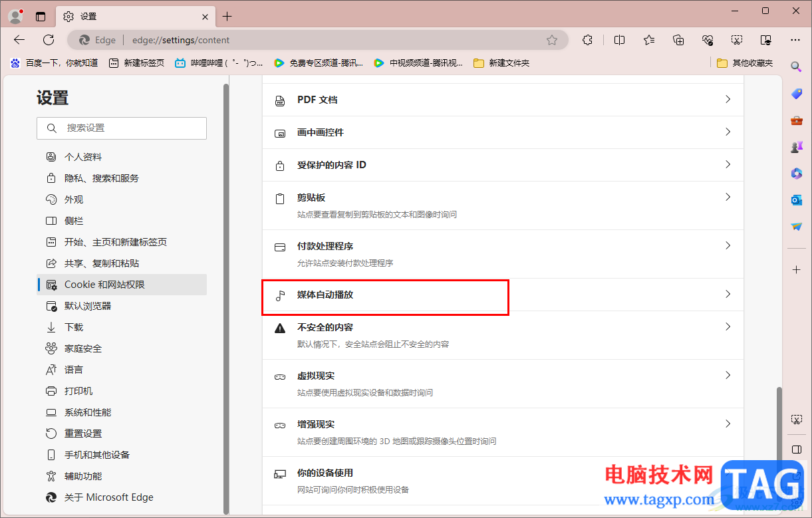This screenshot has height=518, width=812.
Task: Expand the 付款处理程序 chevron
Action: click(728, 245)
